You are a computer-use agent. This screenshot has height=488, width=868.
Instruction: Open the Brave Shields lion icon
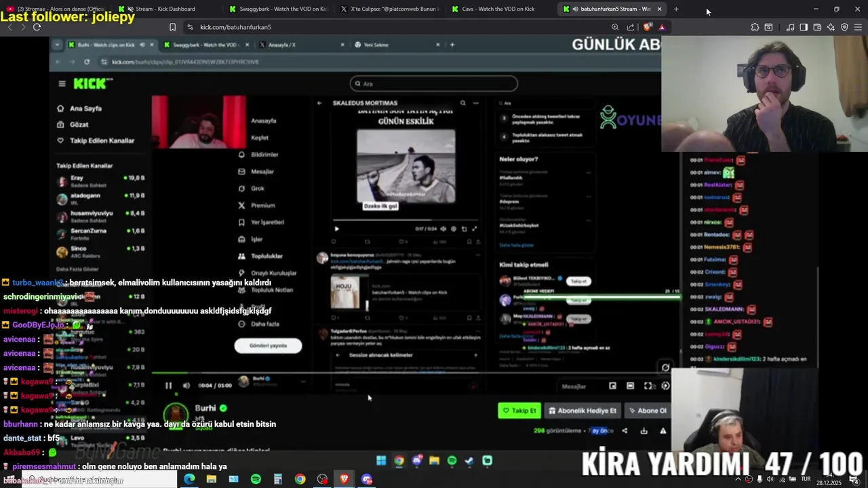coord(648,27)
